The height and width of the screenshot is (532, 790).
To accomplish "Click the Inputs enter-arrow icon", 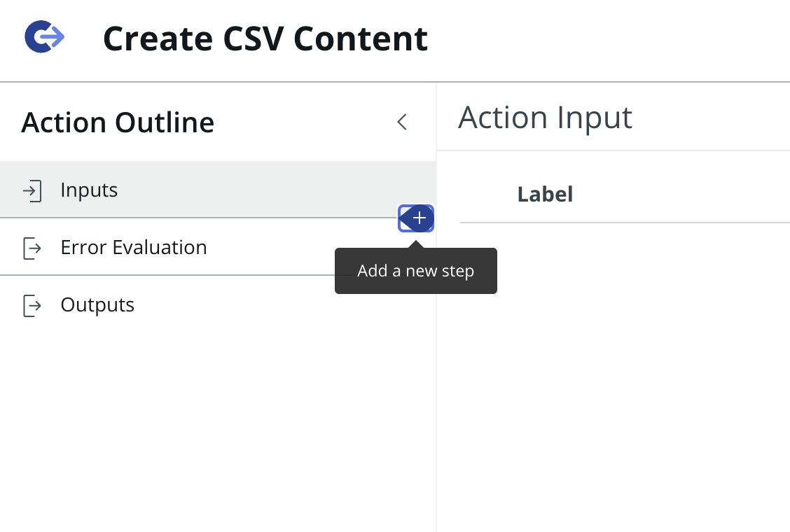I will click(32, 190).
